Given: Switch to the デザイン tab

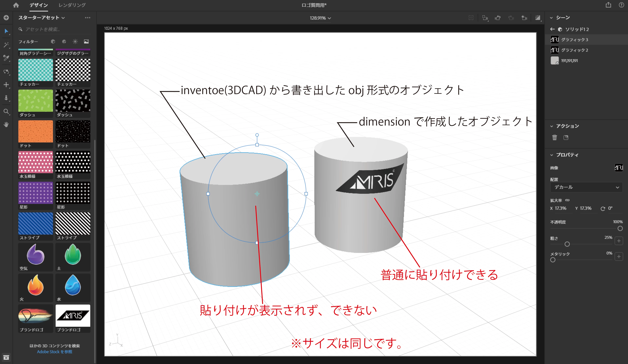Looking at the screenshot, I should (39, 5).
